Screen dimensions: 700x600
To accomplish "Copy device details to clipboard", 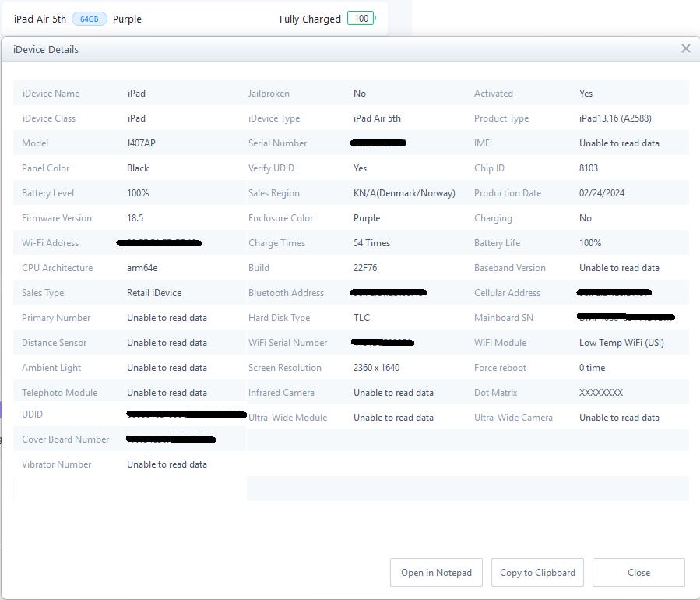I will point(537,572).
